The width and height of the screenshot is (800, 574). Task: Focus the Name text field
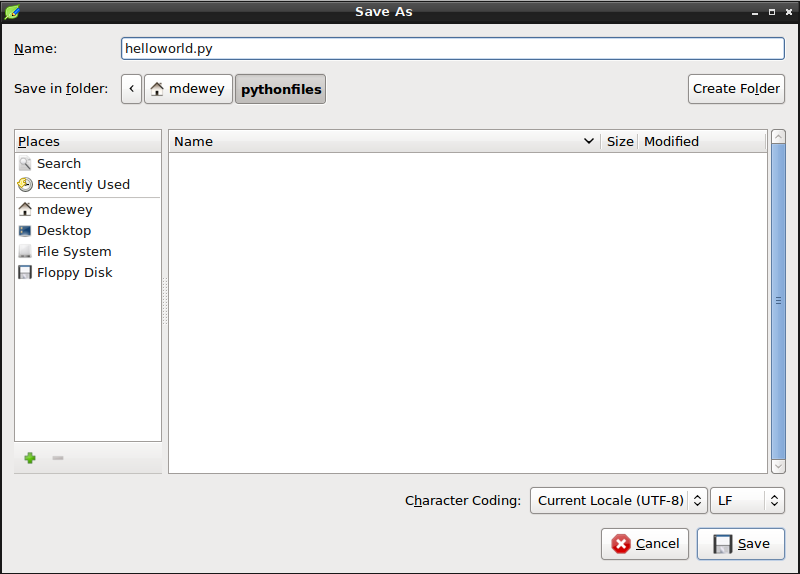[453, 48]
